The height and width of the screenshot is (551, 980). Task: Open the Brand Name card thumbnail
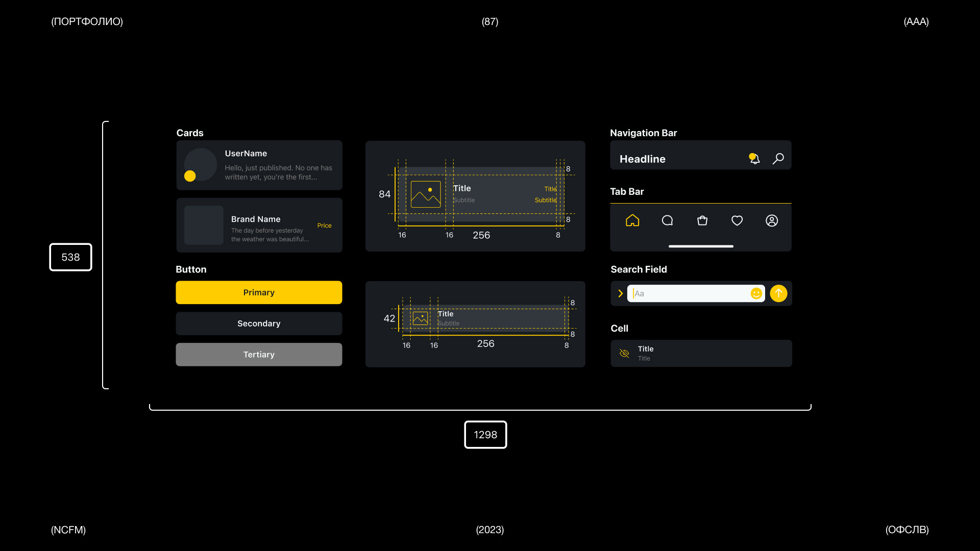(x=204, y=225)
